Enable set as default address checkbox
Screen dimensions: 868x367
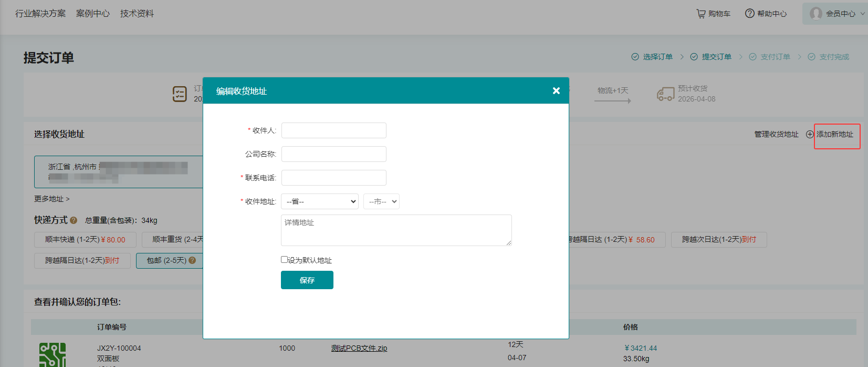click(x=284, y=260)
